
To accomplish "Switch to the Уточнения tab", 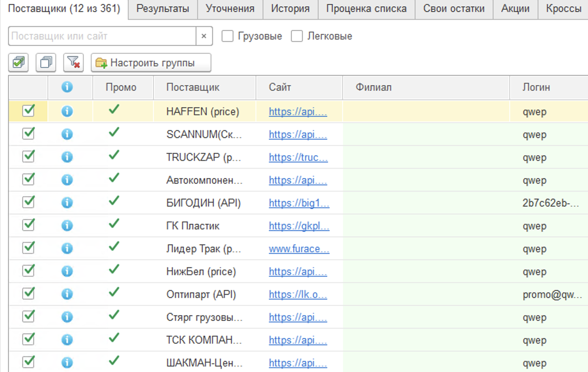I will 230,9.
